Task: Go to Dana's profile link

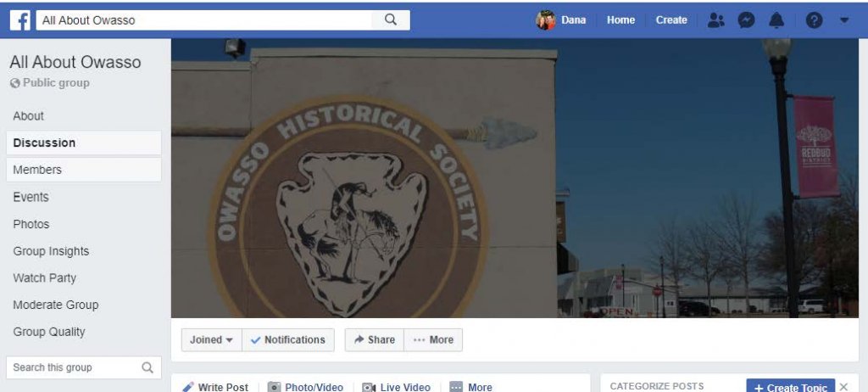Action: coord(574,20)
